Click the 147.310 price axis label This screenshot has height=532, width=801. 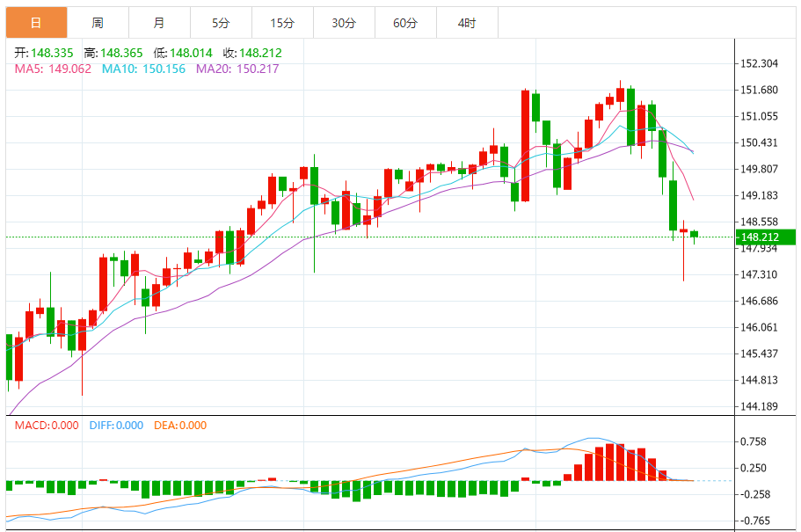759,275
